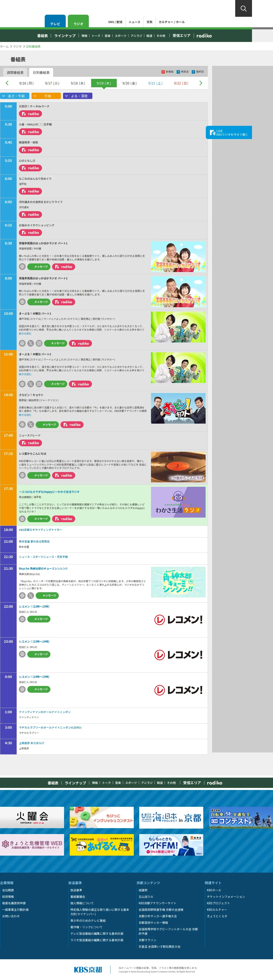Select the 日別番組表 tab
Viewport: 273px width, 980px height.
pos(41,72)
